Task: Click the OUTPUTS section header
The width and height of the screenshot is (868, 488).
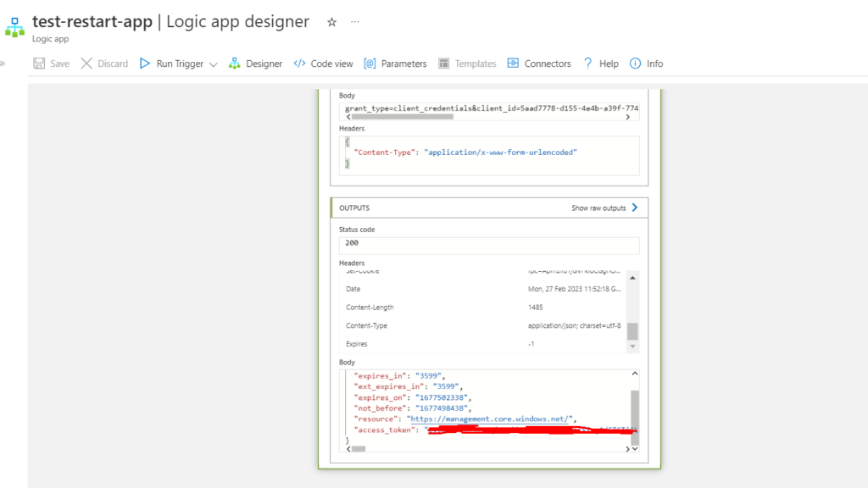Action: point(489,208)
